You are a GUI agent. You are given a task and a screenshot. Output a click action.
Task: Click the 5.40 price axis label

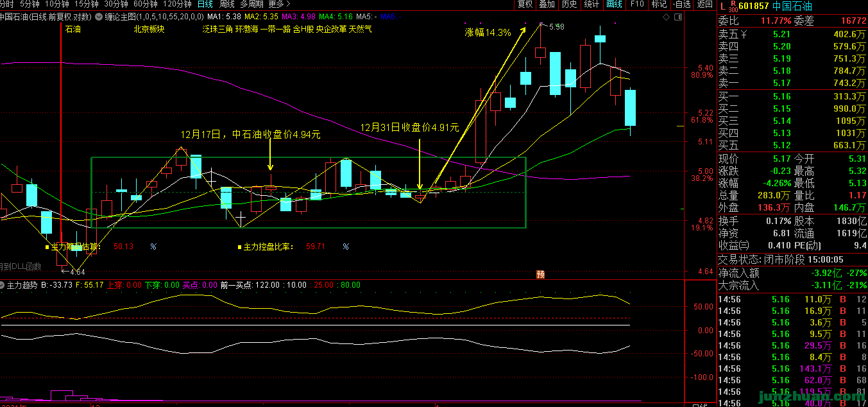pos(704,67)
